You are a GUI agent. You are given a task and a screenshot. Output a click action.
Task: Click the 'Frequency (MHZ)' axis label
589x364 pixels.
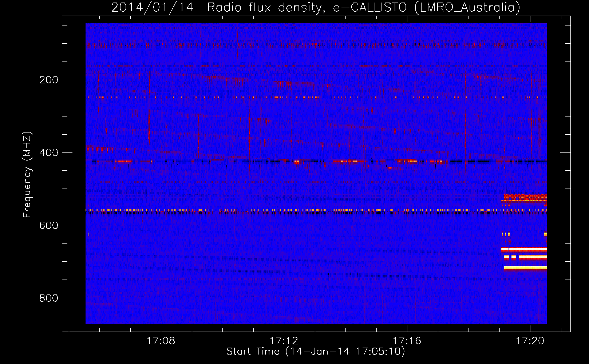27,175
